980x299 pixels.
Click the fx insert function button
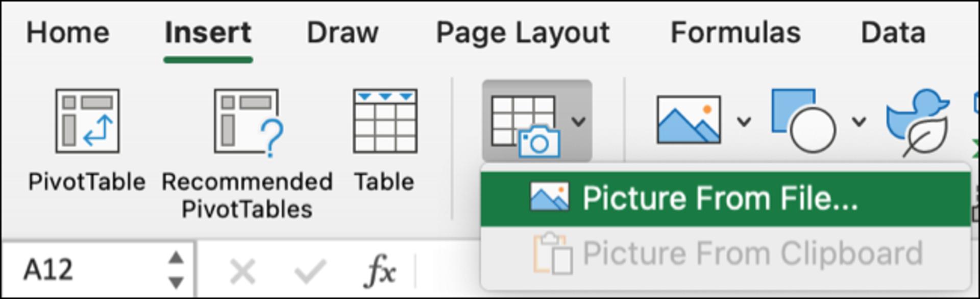pyautogui.click(x=380, y=270)
